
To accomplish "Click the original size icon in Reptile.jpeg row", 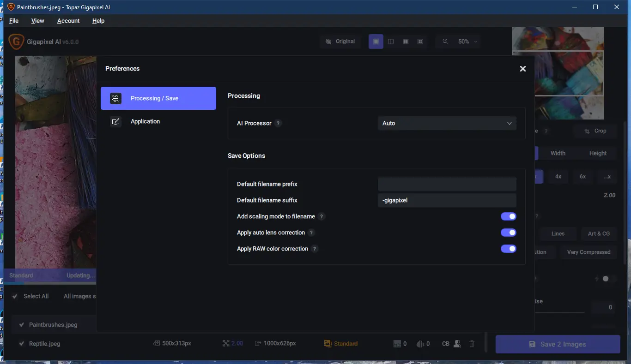I will pos(157,344).
